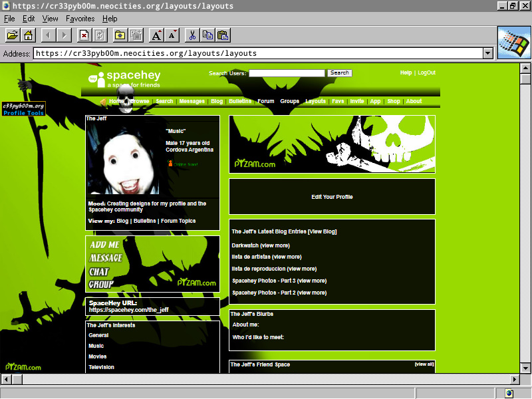
Task: Increase text size with large A icon
Action: click(x=156, y=35)
